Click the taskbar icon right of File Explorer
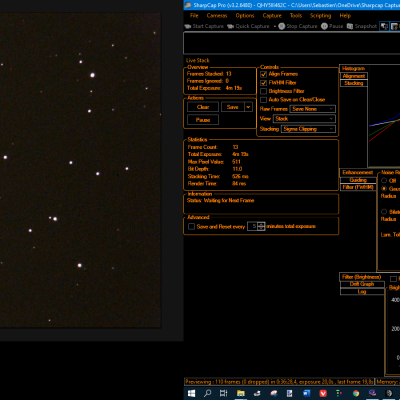 (x=257, y=393)
